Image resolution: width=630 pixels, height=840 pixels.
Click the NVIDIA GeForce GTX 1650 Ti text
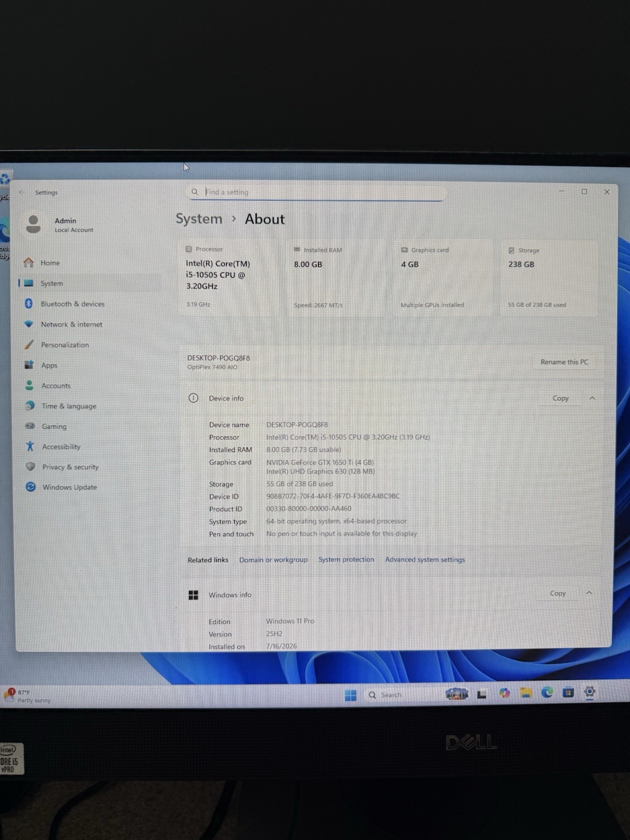point(320,463)
